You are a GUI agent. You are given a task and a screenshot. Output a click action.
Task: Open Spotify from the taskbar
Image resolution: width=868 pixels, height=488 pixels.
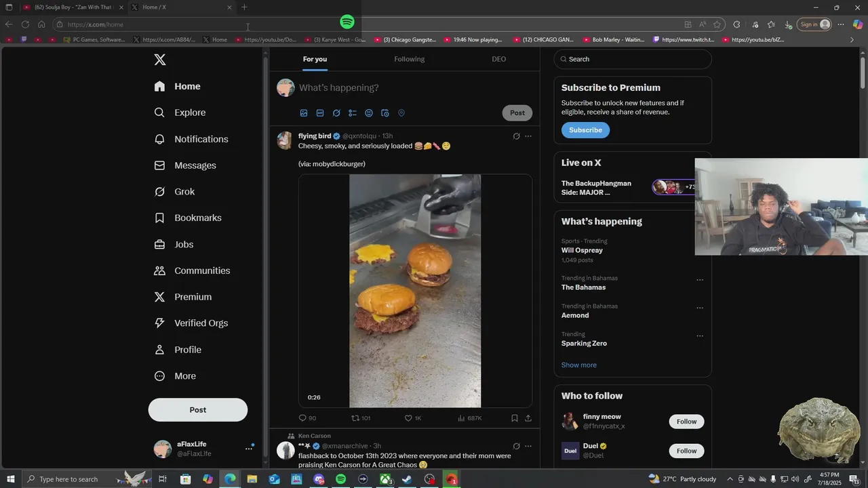340,479
